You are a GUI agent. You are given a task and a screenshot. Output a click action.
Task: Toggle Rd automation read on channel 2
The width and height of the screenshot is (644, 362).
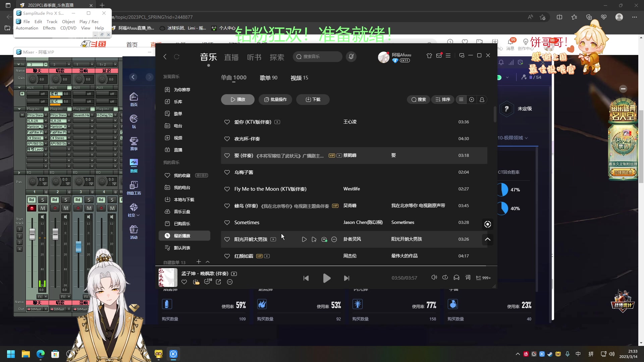(55, 200)
